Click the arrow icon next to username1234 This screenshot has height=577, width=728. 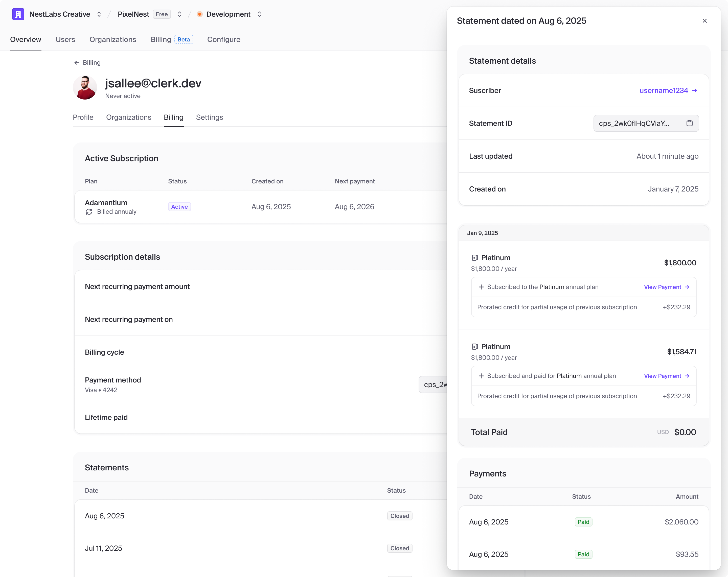(695, 90)
